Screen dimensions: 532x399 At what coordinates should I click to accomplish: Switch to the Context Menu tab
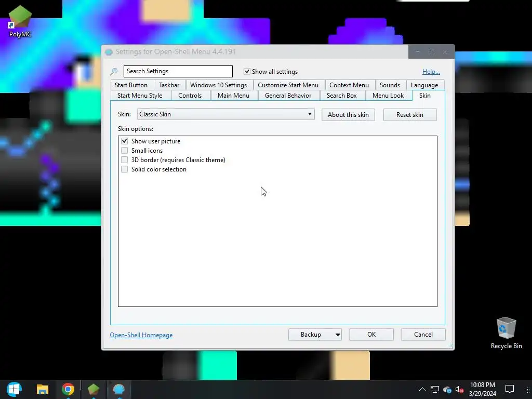(x=349, y=85)
